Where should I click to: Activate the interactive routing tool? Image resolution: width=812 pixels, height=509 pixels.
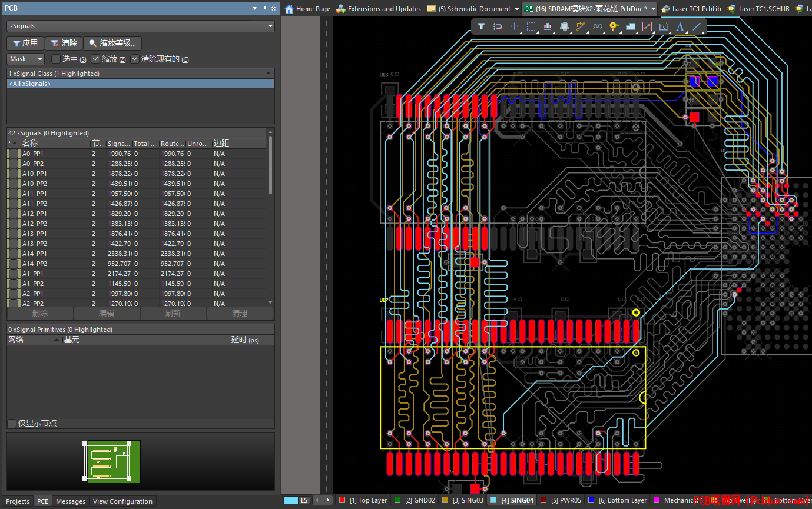point(581,26)
